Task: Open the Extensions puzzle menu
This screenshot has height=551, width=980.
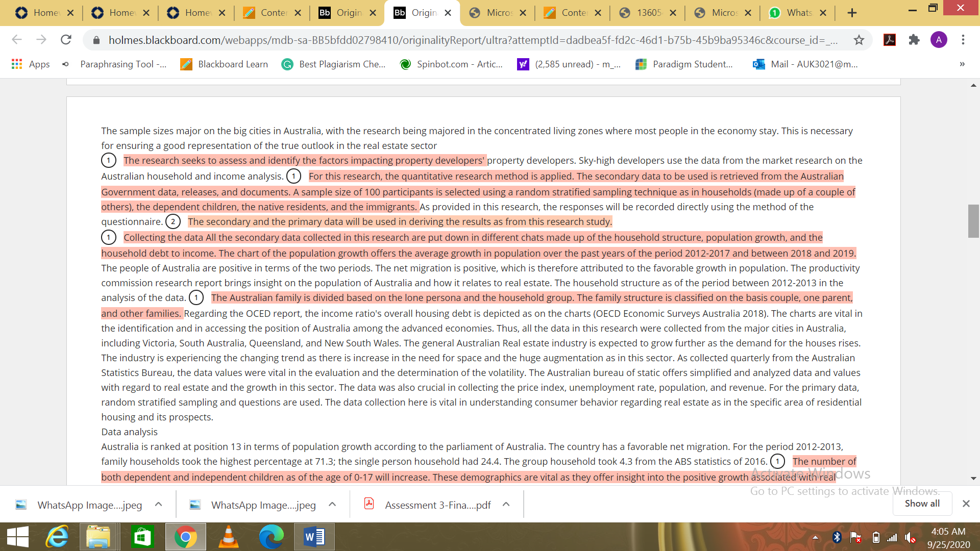Action: [x=914, y=40]
